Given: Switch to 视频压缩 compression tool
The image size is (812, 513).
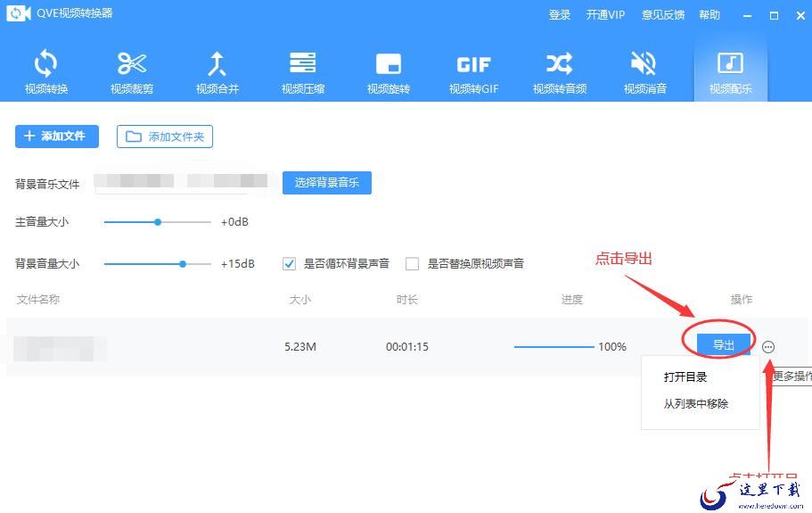Looking at the screenshot, I should (302, 71).
